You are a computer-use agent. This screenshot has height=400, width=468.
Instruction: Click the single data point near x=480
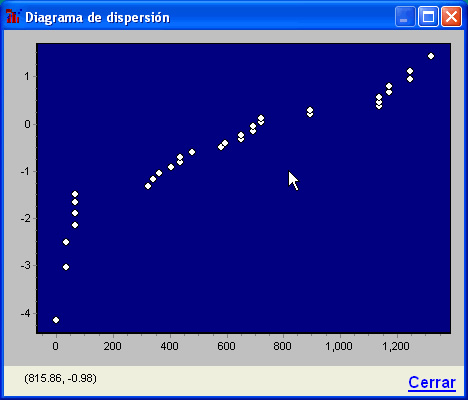[x=192, y=152]
